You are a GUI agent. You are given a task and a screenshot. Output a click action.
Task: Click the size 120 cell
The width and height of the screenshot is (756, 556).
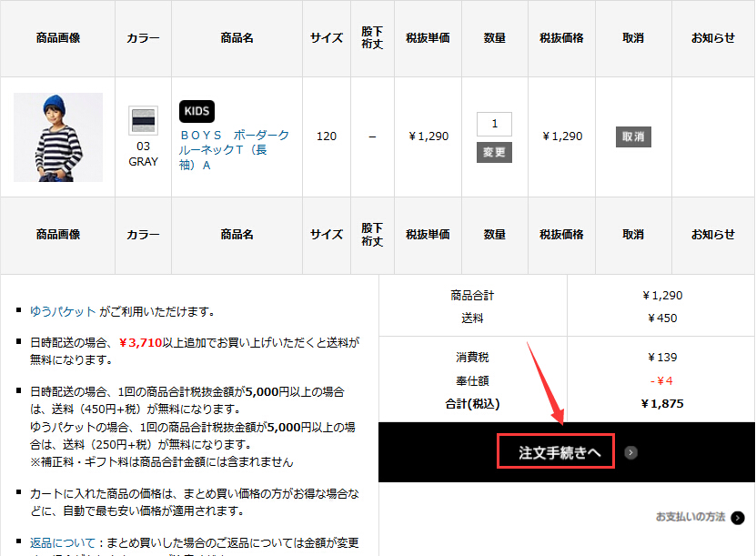click(326, 136)
